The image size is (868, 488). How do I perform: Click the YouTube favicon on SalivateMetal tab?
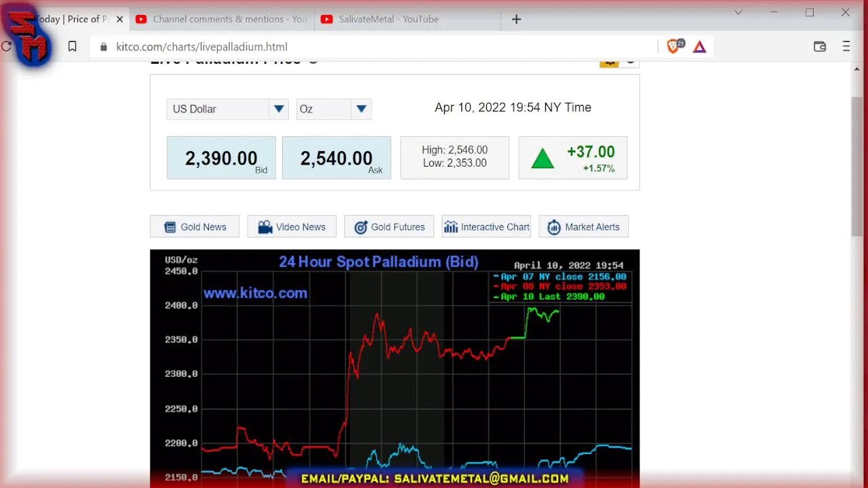pyautogui.click(x=326, y=19)
